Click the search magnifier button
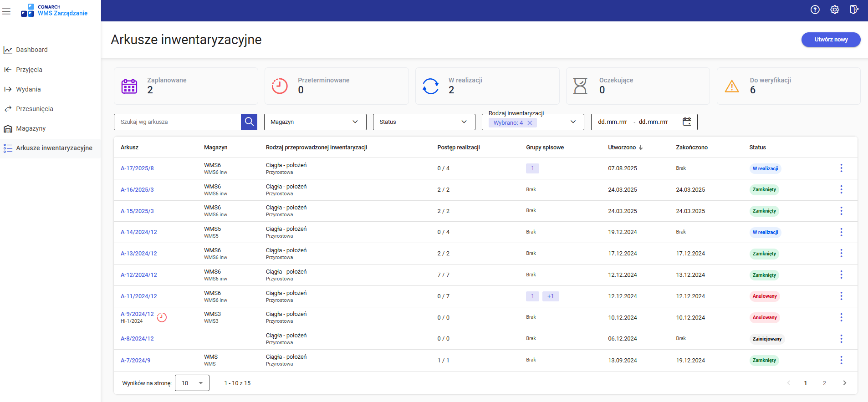The image size is (868, 402). (249, 122)
